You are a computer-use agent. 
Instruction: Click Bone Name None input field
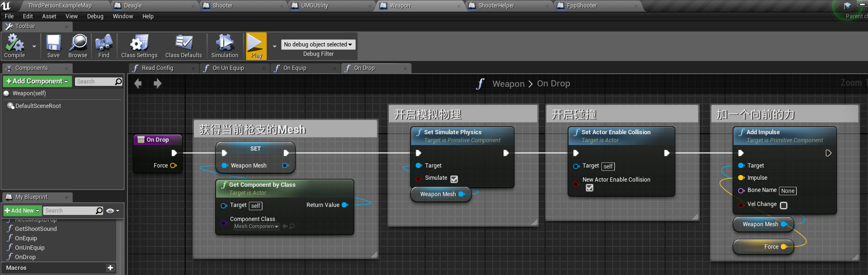click(788, 191)
